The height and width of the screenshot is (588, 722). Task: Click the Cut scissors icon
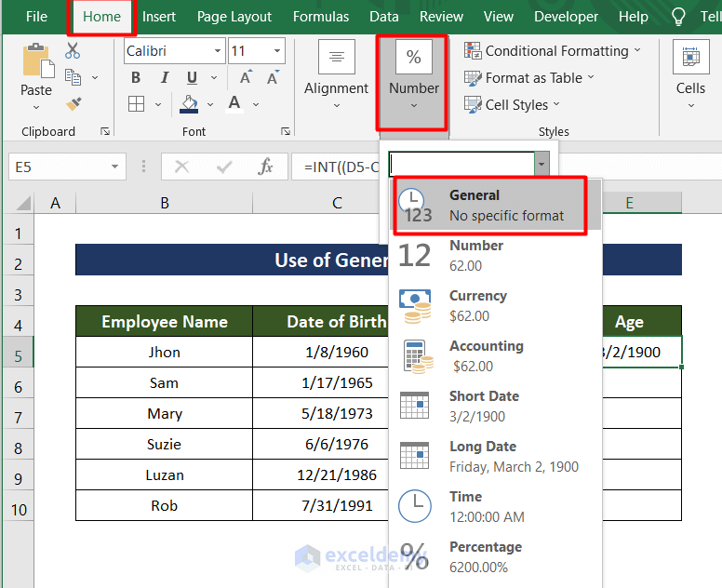point(73,51)
